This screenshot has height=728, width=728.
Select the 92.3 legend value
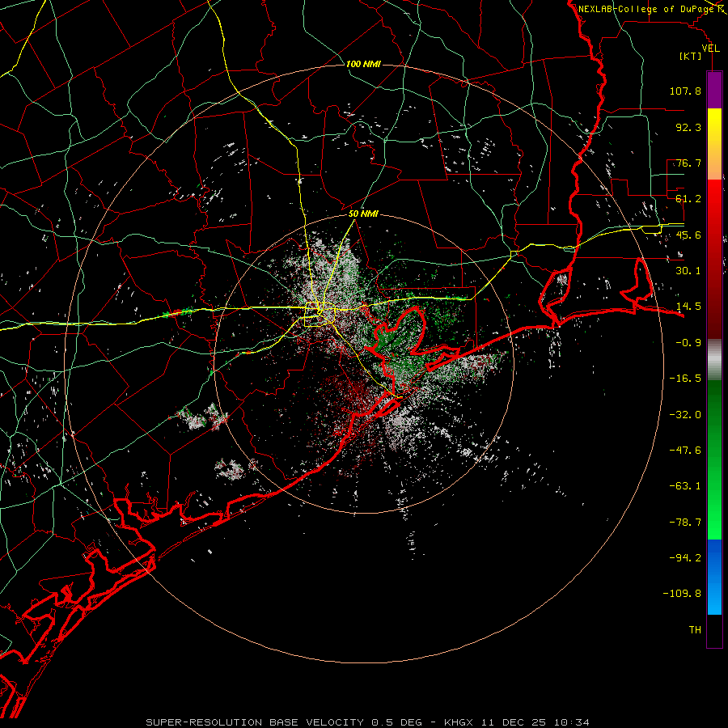pyautogui.click(x=688, y=127)
